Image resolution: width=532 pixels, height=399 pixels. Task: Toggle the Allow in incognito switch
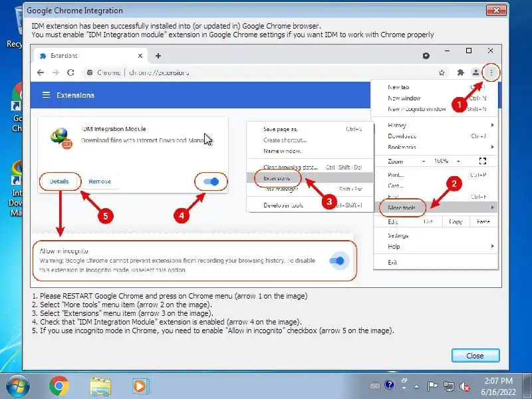pyautogui.click(x=337, y=261)
